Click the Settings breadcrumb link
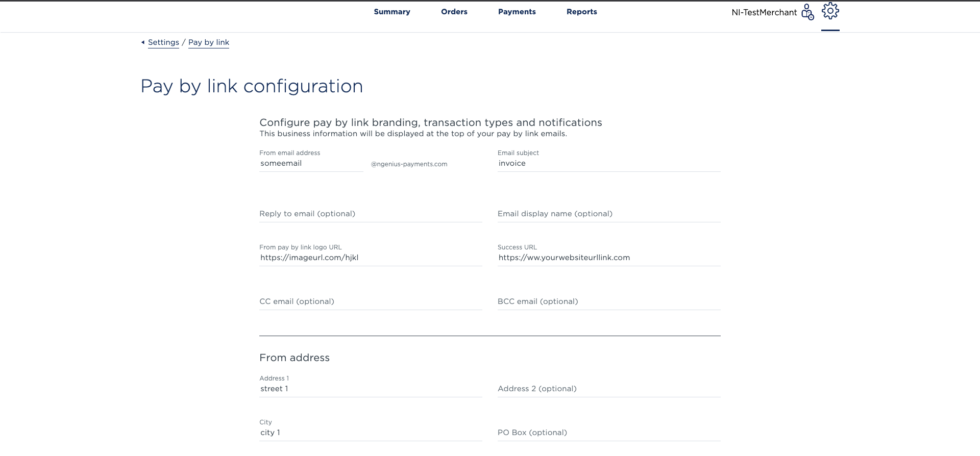 (163, 42)
